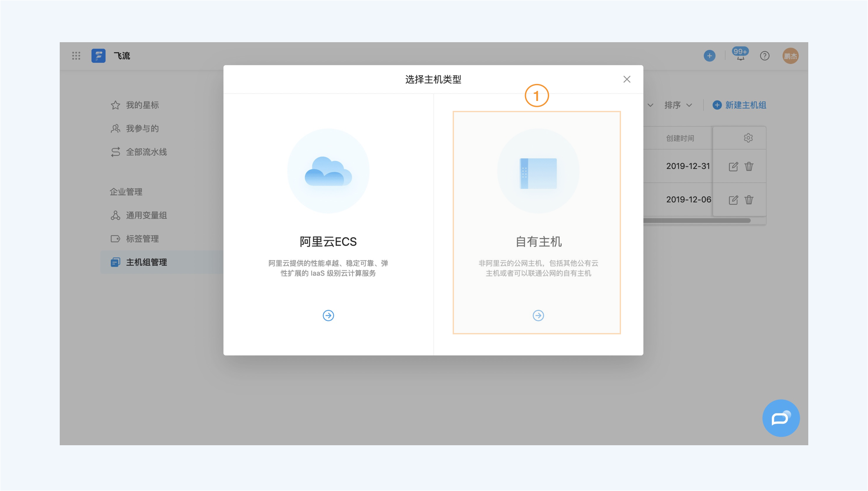Delete the 2019-12-31 host group row
The width and height of the screenshot is (868, 491).
749,167
